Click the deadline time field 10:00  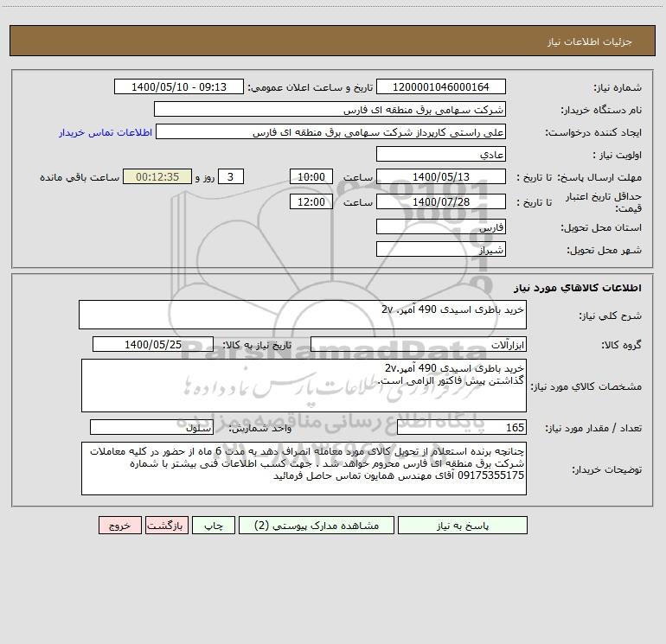click(311, 176)
